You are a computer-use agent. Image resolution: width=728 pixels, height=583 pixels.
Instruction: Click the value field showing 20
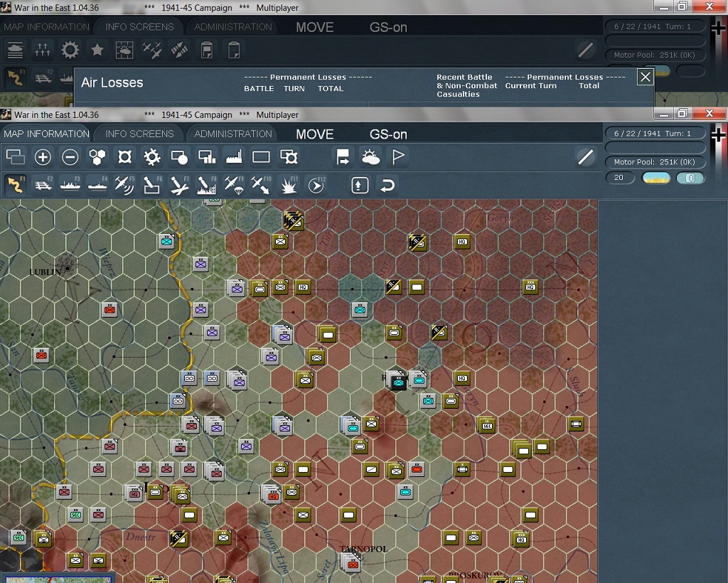pos(620,178)
